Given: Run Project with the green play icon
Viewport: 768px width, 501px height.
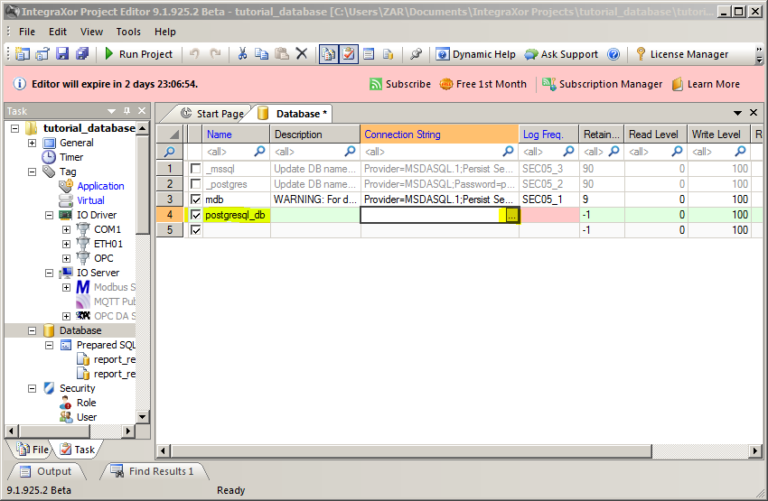Looking at the screenshot, I should (139, 54).
